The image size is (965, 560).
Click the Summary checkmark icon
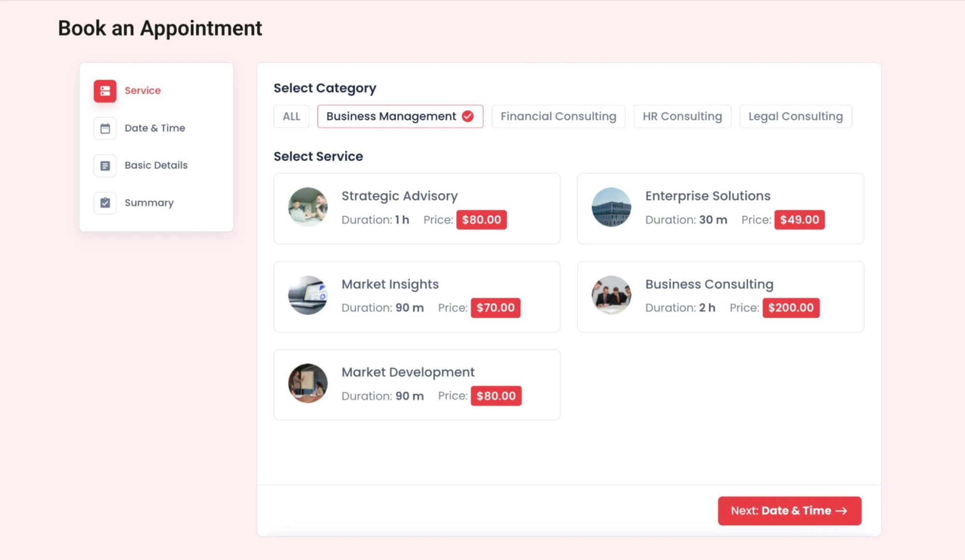click(105, 202)
